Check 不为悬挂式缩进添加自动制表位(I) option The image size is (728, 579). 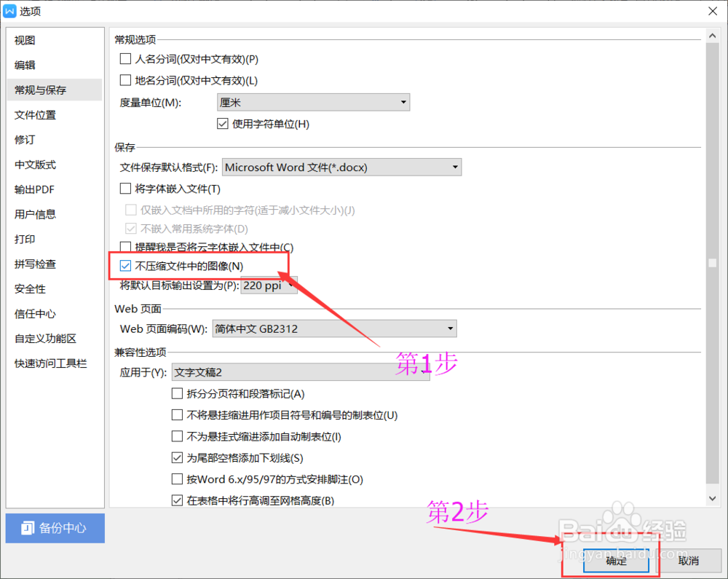tap(177, 436)
